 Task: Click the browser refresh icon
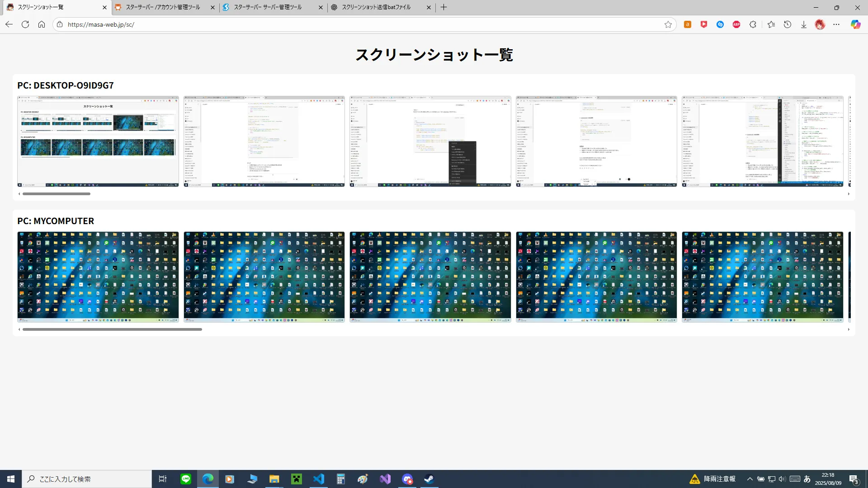point(25,24)
